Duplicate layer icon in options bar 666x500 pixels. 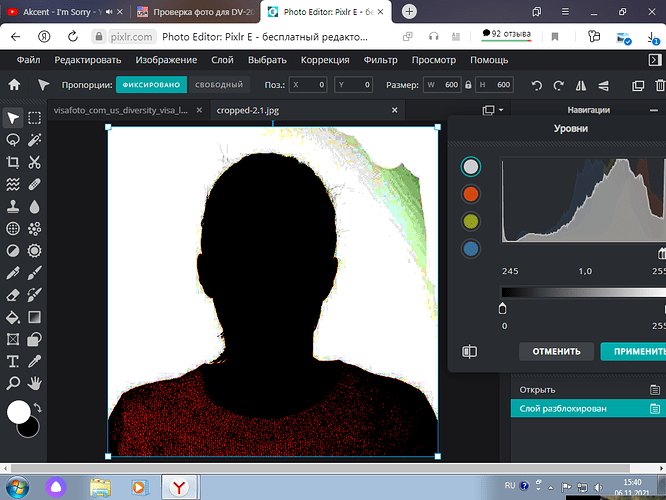coord(638,85)
